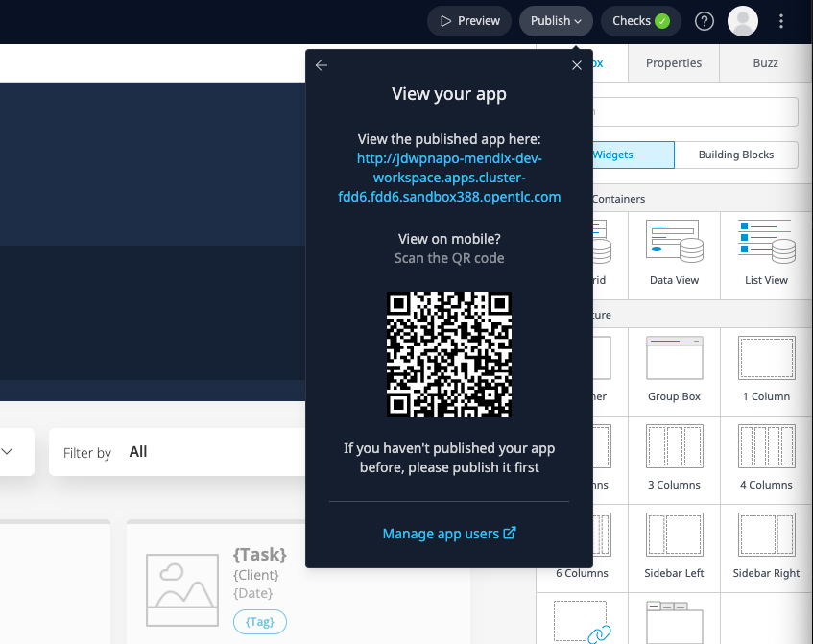This screenshot has height=644, width=813.
Task: Close the View your app popup
Action: tap(577, 65)
